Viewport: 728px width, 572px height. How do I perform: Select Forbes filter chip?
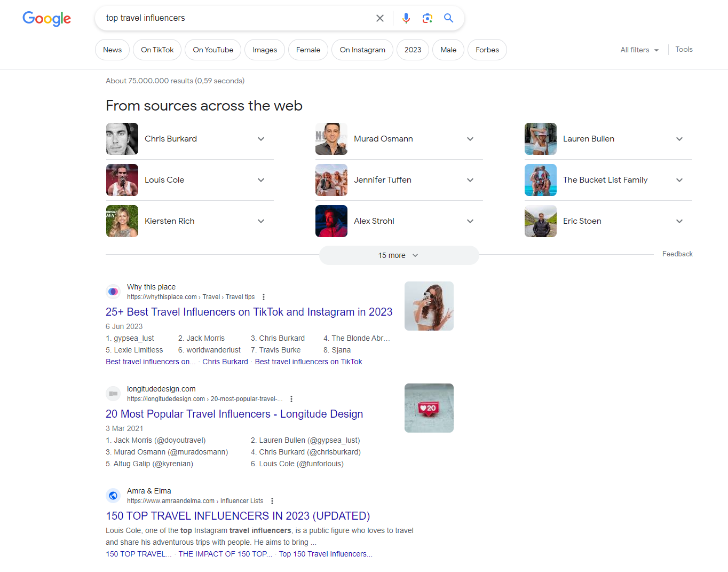click(x=487, y=50)
